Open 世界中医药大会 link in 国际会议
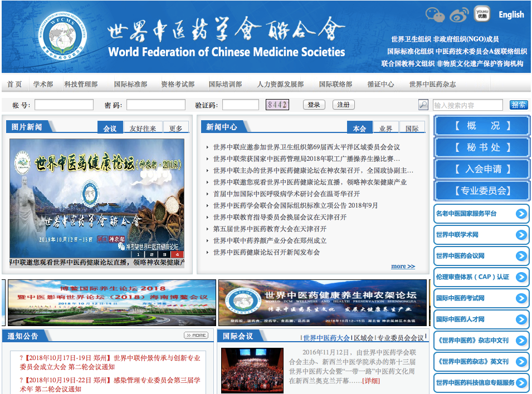The image size is (532, 394). pos(326,338)
